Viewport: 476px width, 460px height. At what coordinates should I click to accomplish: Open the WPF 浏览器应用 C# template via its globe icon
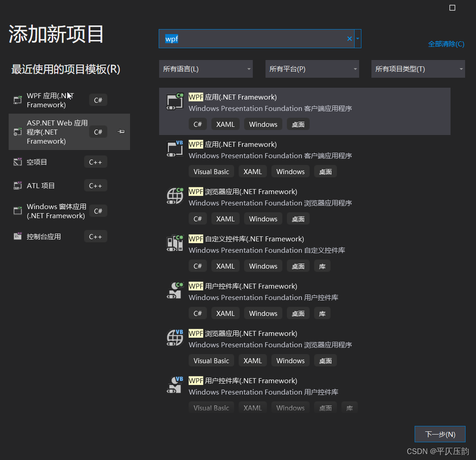tap(175, 196)
